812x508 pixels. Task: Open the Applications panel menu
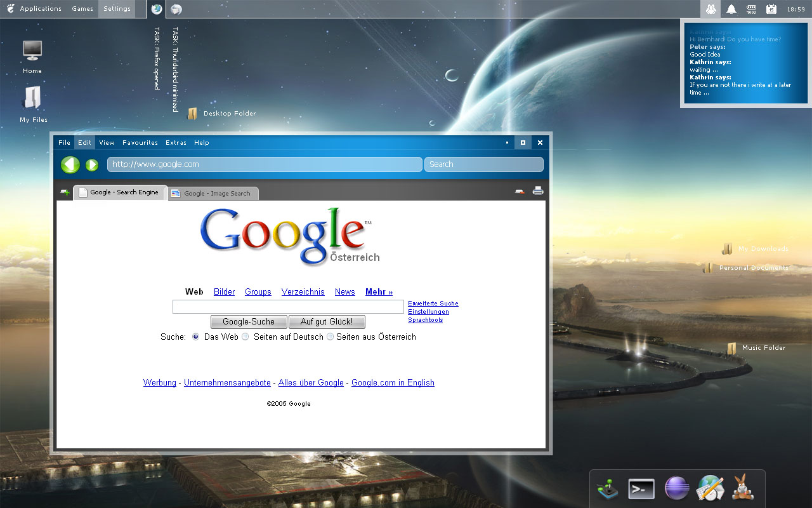(x=41, y=9)
